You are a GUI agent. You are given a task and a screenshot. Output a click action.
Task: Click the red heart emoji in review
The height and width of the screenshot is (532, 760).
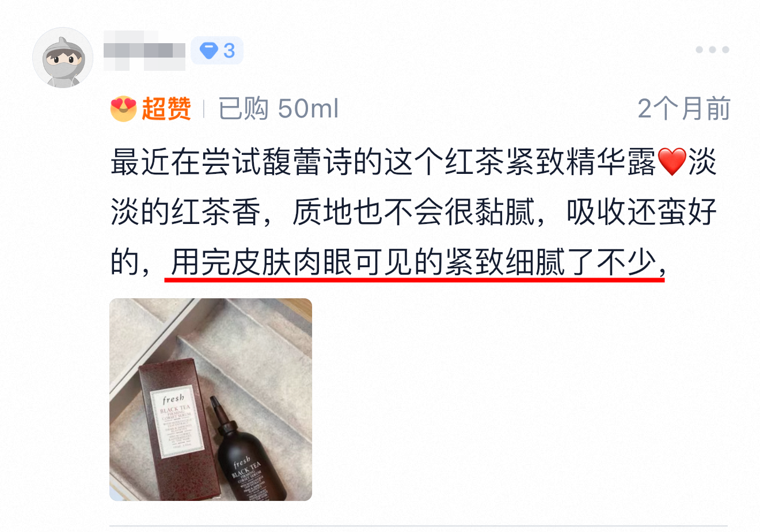pos(672,162)
